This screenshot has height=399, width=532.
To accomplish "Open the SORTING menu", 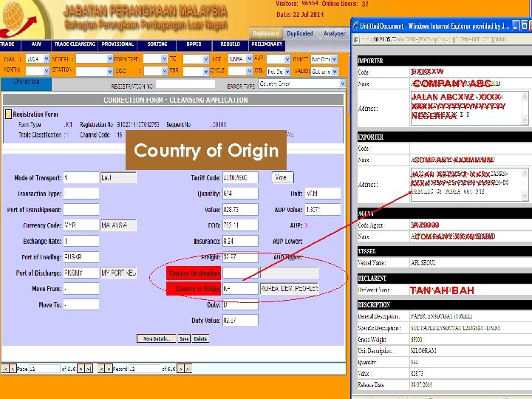I will pyautogui.click(x=157, y=45).
